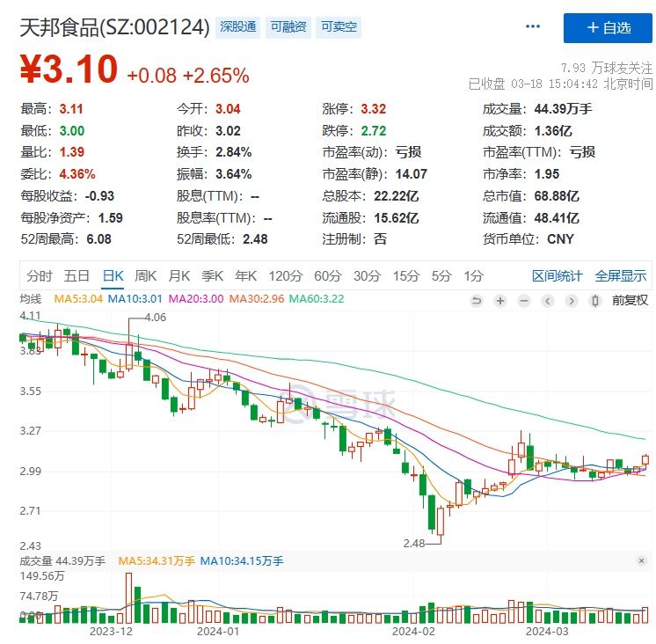
Task: Select the 日K tab
Action: 113,276
